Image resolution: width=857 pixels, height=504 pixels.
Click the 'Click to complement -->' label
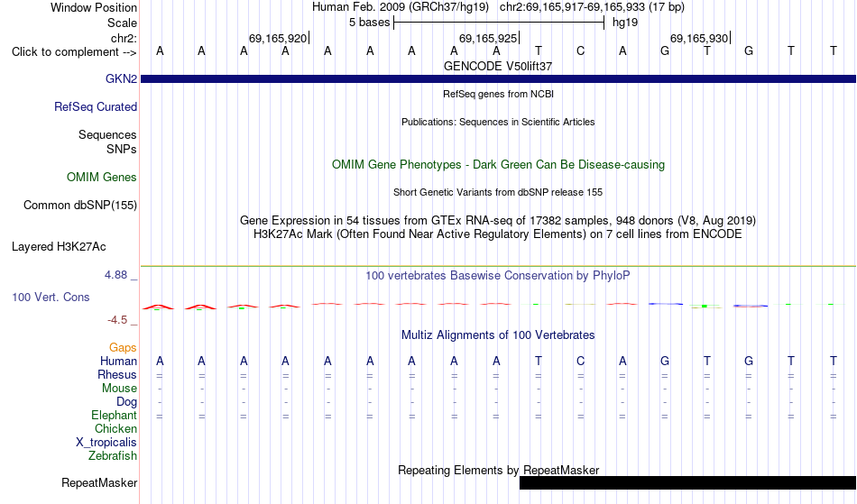tap(74, 52)
